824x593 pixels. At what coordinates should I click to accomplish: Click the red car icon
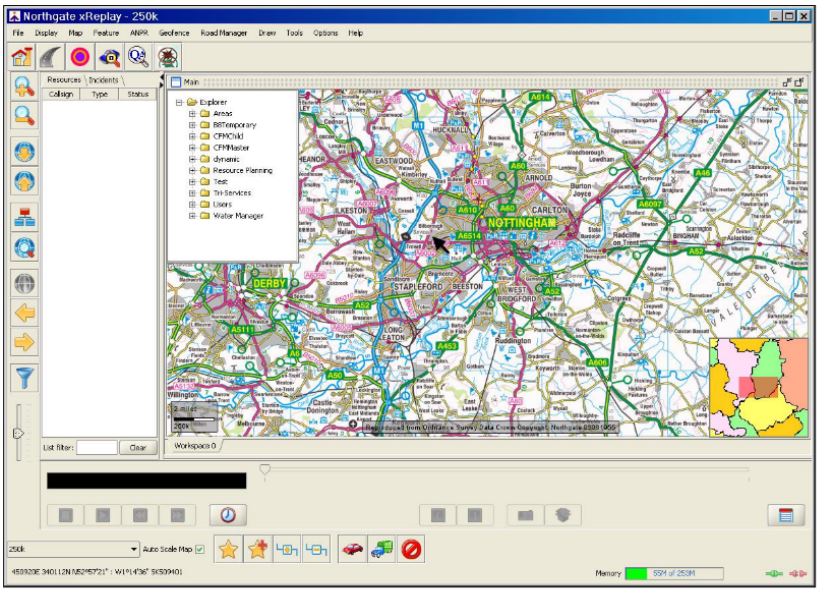353,550
